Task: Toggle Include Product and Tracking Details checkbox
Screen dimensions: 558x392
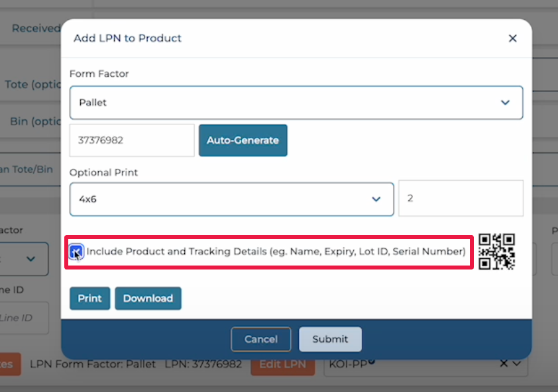Action: (x=77, y=252)
